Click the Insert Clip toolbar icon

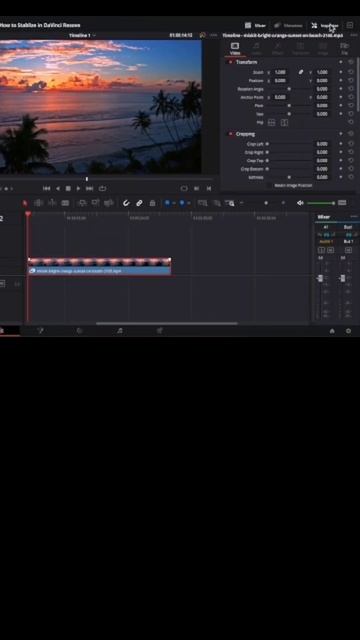(82, 203)
